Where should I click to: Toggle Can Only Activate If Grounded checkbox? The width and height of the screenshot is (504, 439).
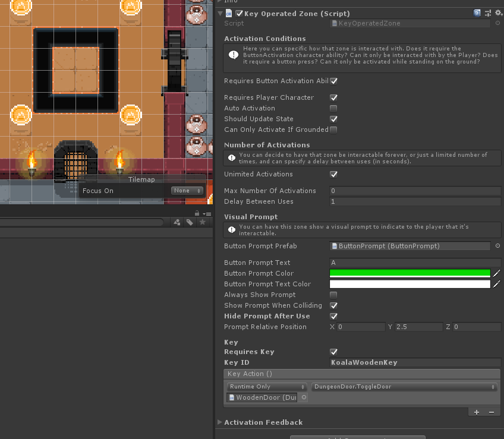click(333, 130)
